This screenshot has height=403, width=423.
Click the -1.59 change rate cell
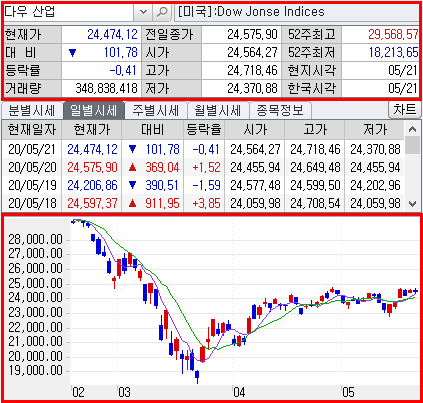(206, 185)
